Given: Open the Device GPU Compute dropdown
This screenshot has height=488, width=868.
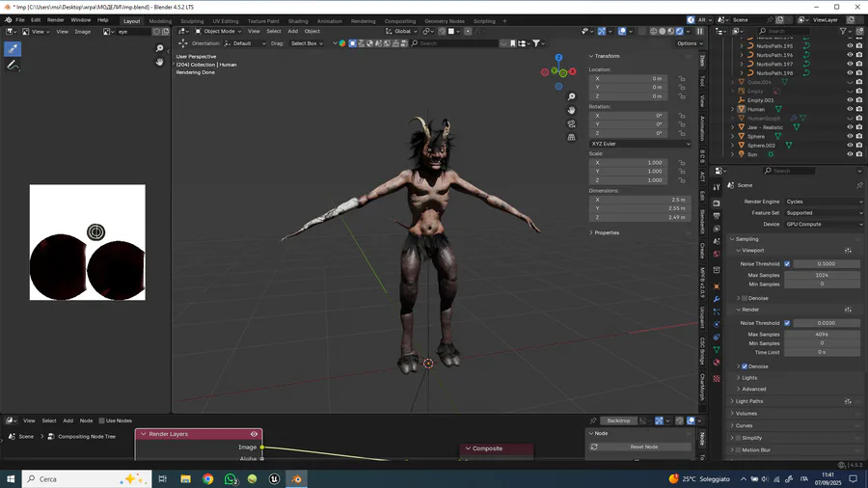Looking at the screenshot, I should [824, 224].
